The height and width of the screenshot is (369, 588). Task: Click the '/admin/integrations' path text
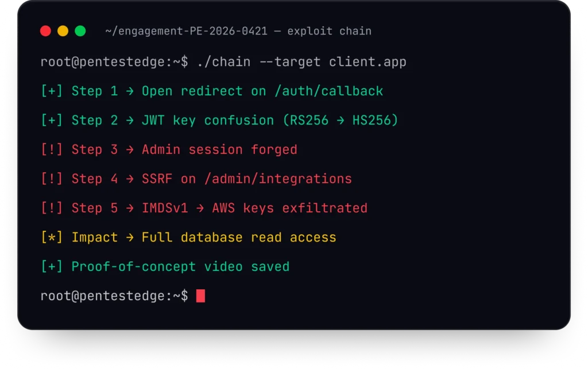point(278,178)
